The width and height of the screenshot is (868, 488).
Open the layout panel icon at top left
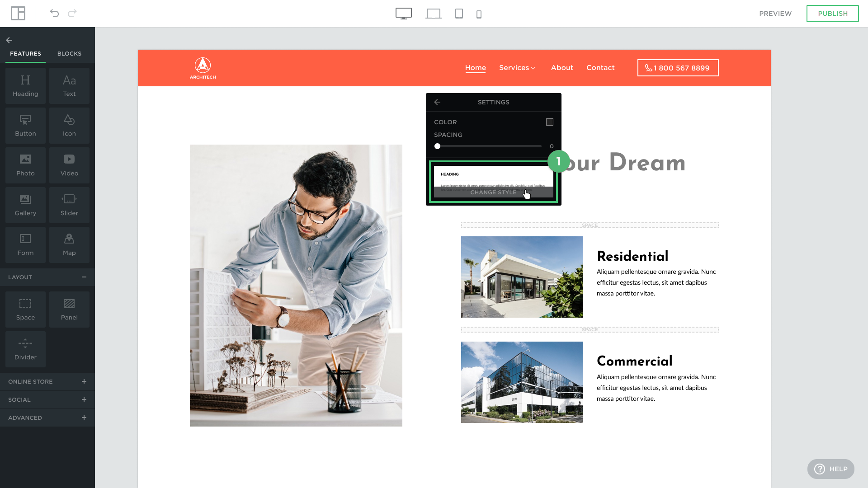click(x=18, y=14)
